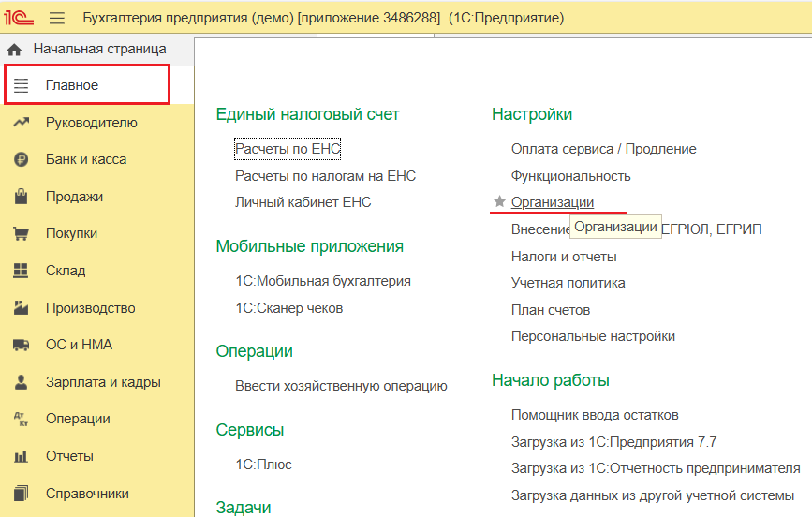The image size is (812, 517).
Task: Open 1С:Сканер чеков
Action: coord(289,308)
